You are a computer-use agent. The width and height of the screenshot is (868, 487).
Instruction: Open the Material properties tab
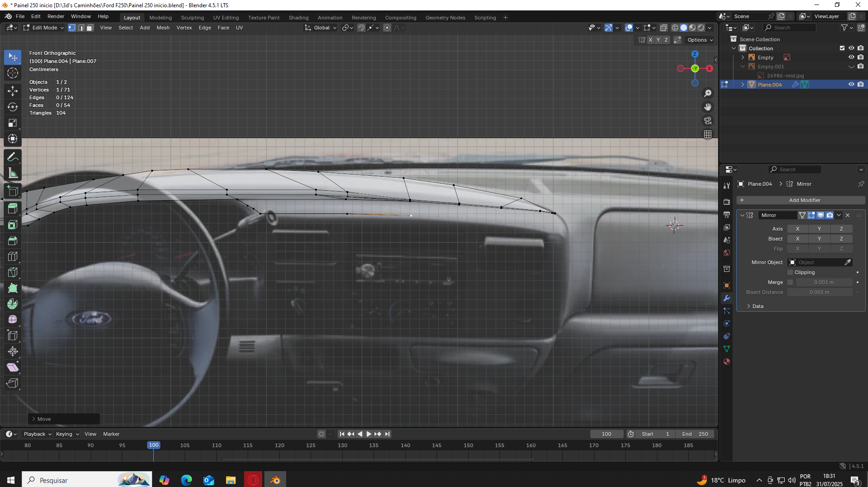pos(727,362)
